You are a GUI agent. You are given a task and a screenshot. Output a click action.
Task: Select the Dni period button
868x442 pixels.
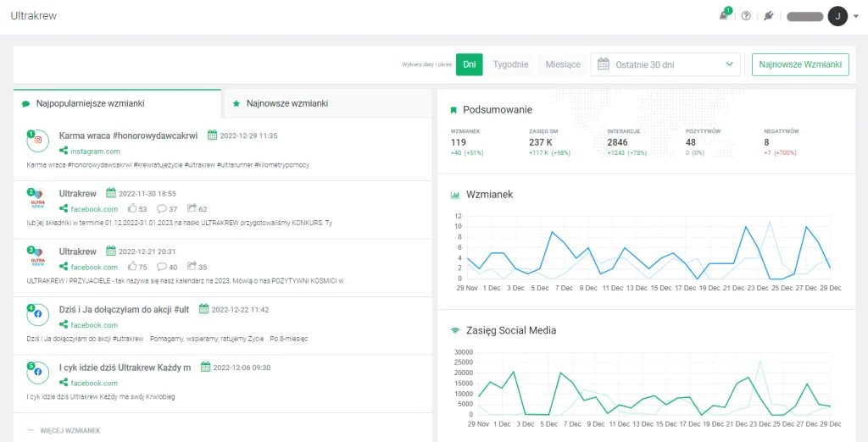470,64
